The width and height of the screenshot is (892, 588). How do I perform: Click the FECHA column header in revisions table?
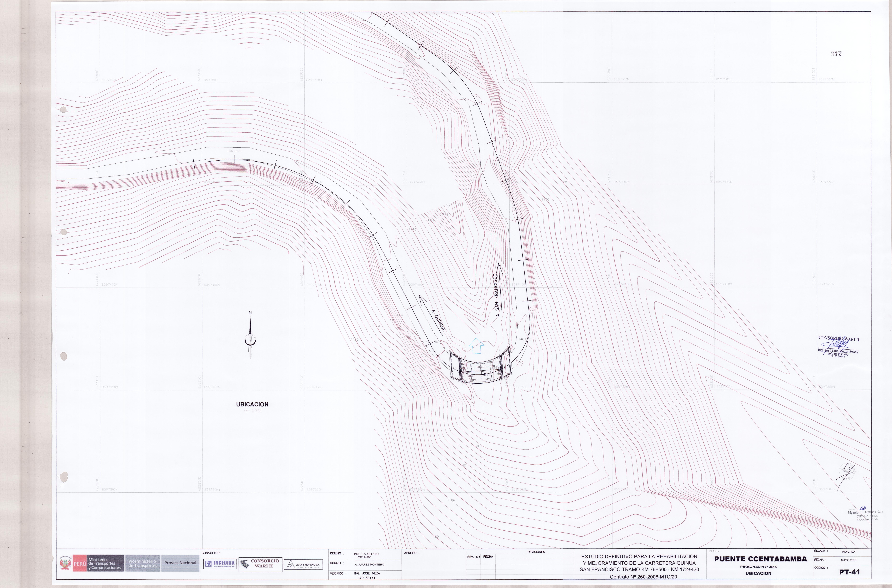click(488, 557)
